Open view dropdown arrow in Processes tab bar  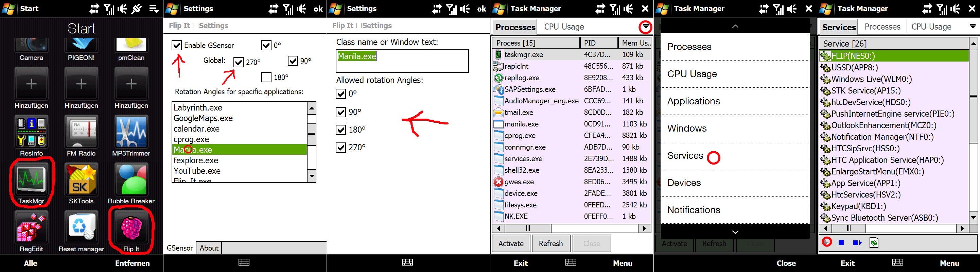(x=646, y=27)
